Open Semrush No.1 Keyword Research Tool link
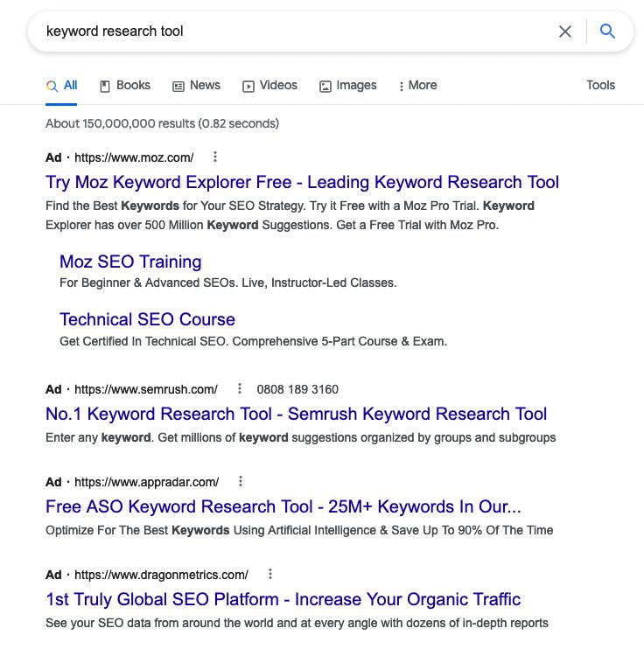644x656 pixels. click(297, 415)
